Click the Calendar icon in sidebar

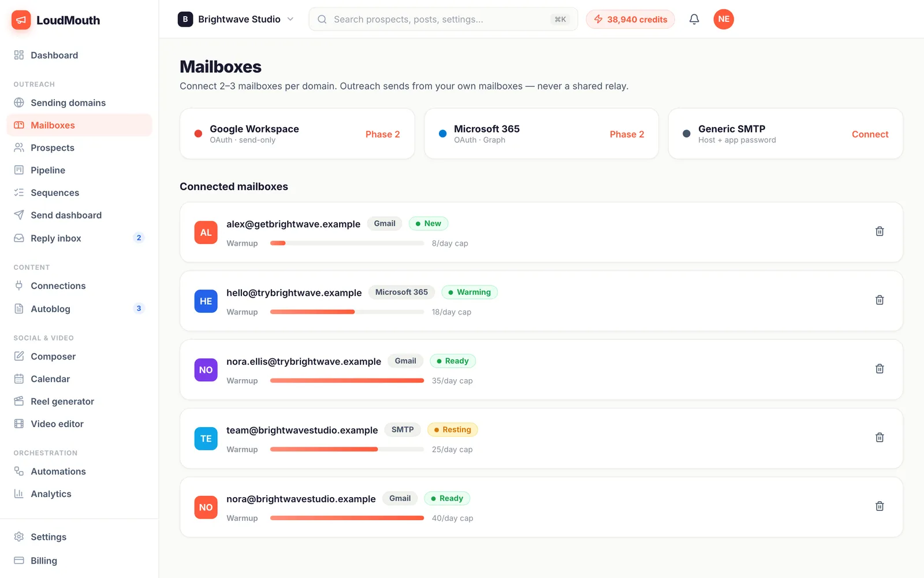tap(19, 379)
